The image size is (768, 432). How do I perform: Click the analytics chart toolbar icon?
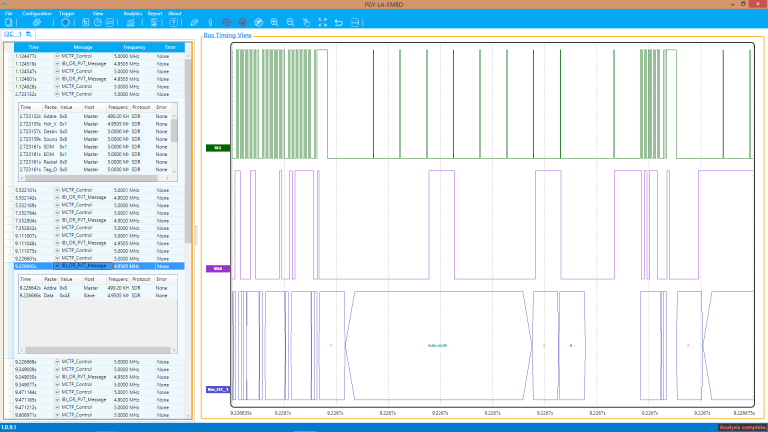pos(130,23)
